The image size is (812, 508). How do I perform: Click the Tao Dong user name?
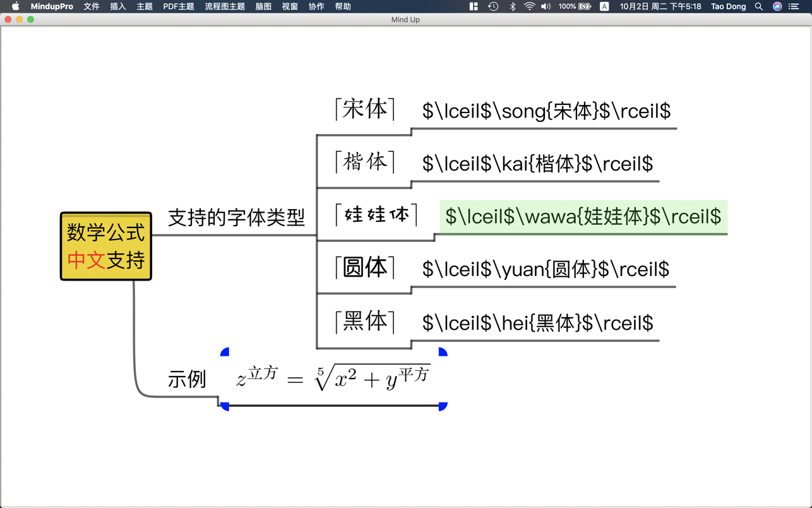click(x=728, y=6)
